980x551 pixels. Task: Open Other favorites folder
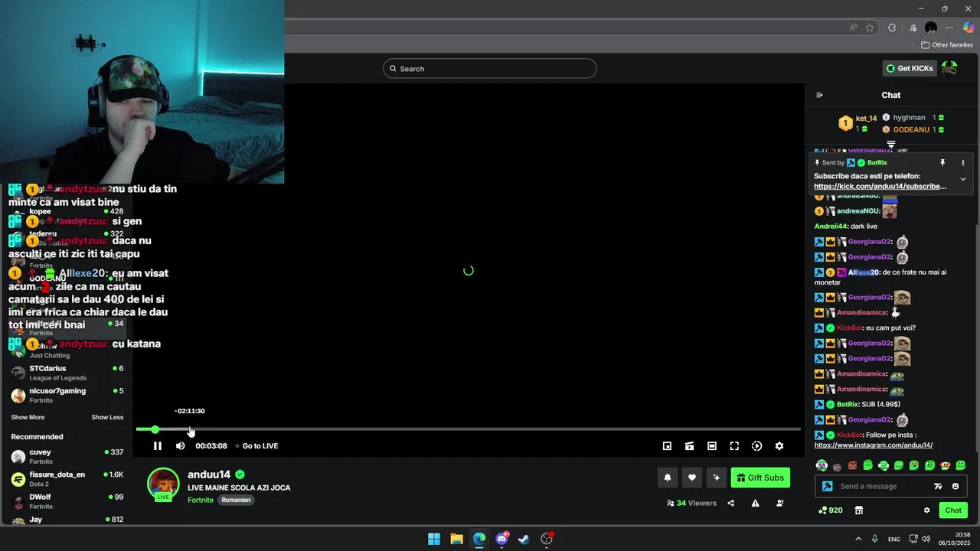pos(947,45)
